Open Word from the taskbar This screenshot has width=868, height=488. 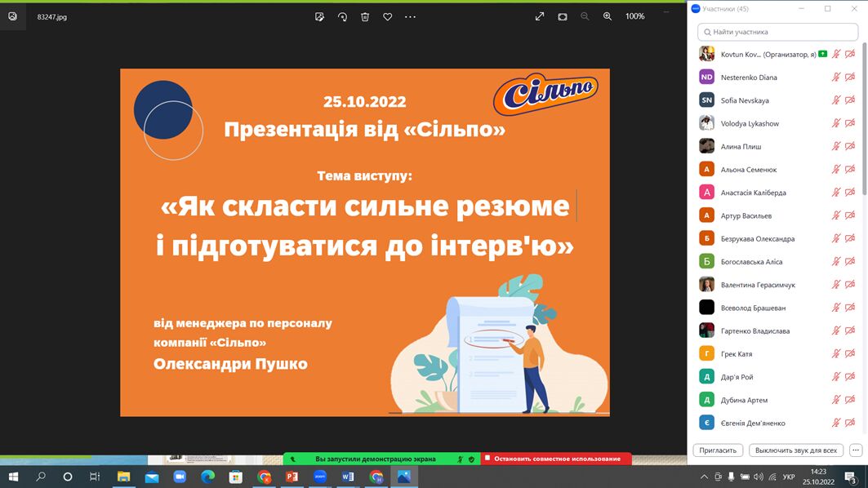click(x=348, y=477)
